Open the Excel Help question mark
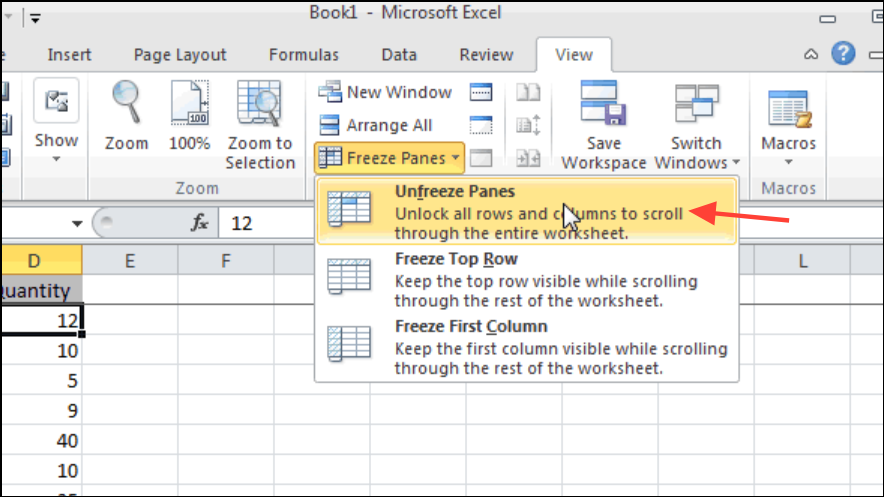 (844, 54)
